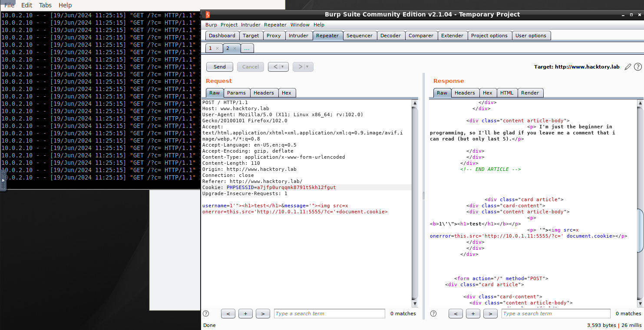This screenshot has height=330, width=644.
Task: Show the Request Params view
Action: click(236, 93)
